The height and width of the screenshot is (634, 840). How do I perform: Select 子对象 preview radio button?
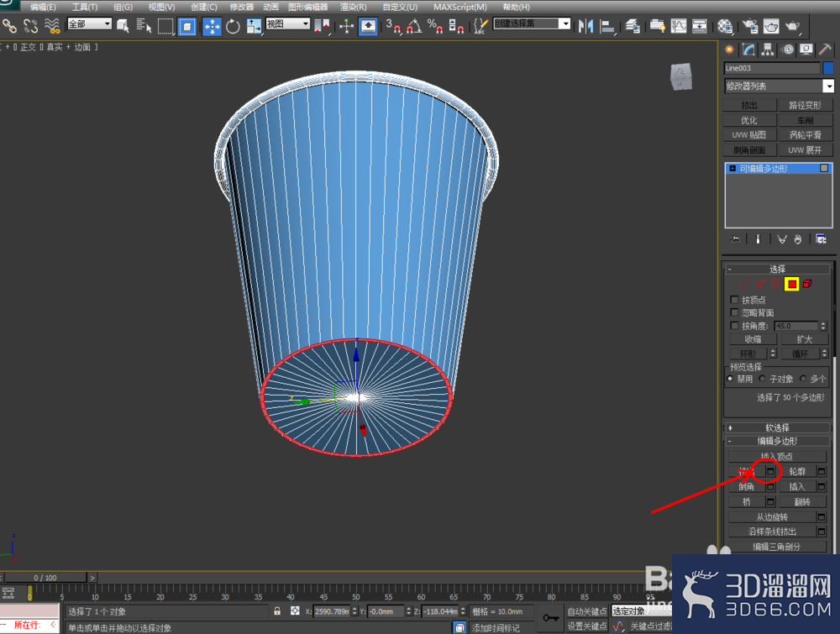tap(762, 379)
